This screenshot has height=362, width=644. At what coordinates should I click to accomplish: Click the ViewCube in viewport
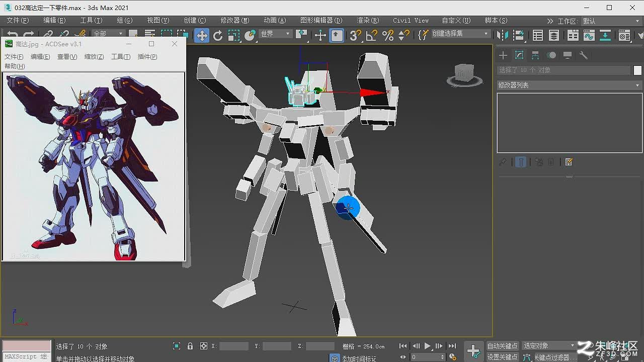(464, 75)
